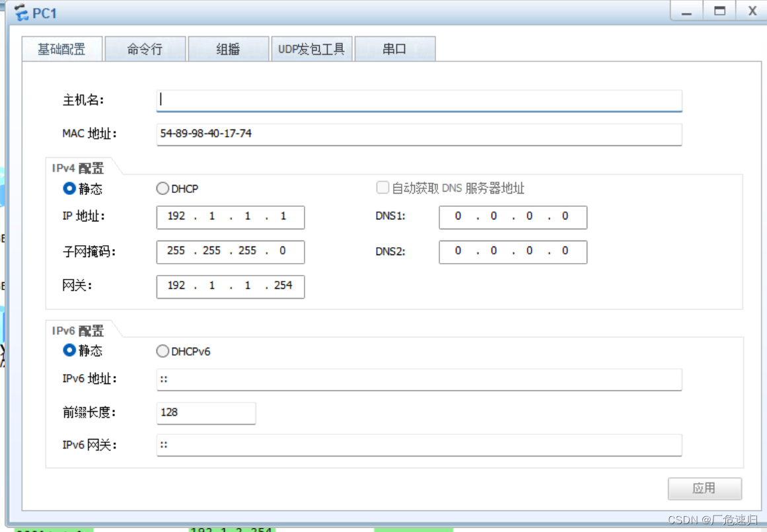
Task: Open the 命令行 tab
Action: point(145,48)
